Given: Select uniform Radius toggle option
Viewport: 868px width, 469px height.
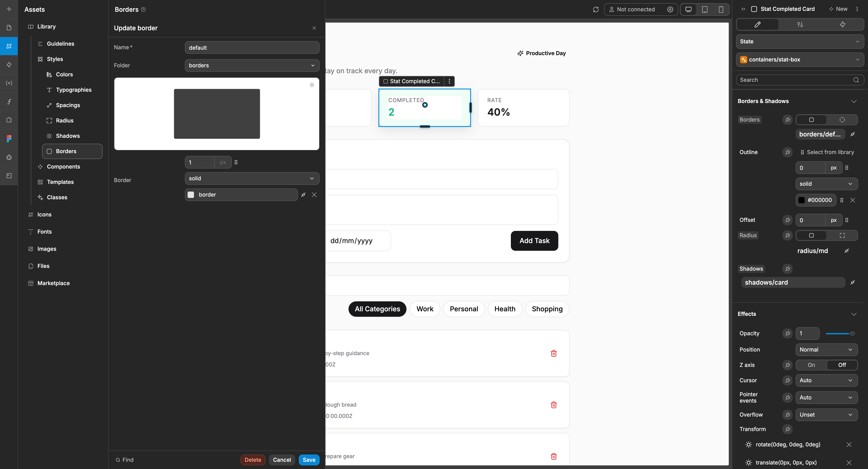Looking at the screenshot, I should tap(811, 235).
